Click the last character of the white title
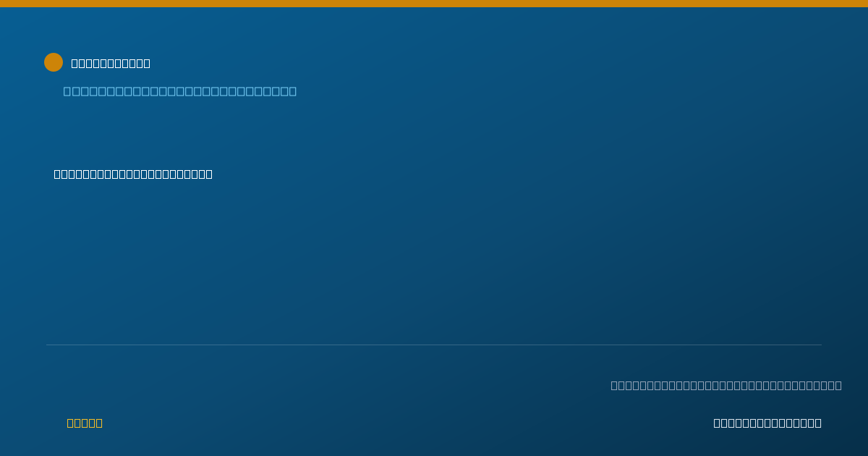 click(x=147, y=63)
